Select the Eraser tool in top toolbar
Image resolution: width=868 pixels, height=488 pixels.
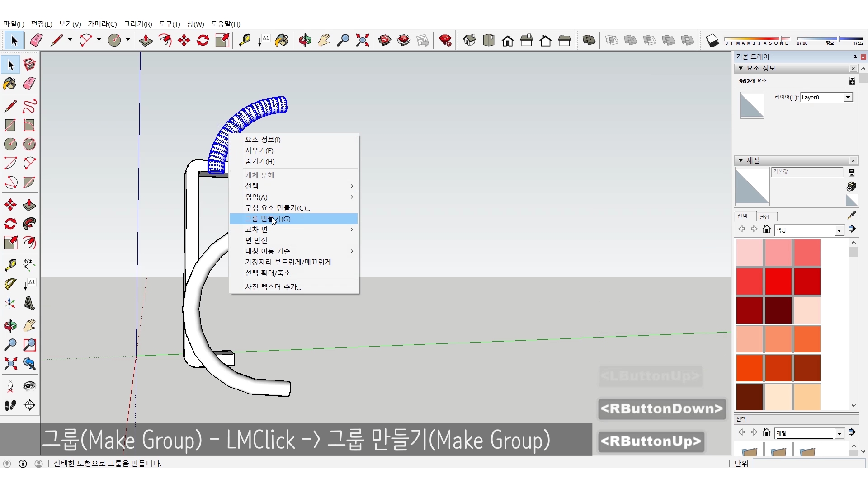(36, 41)
